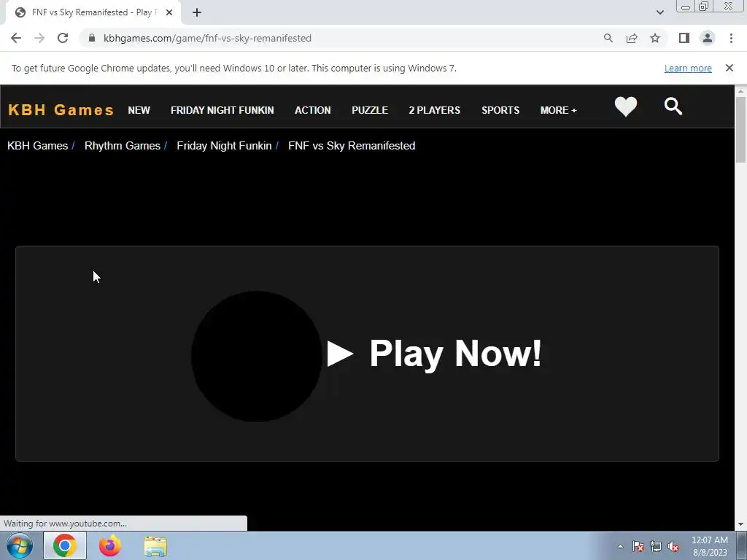This screenshot has width=747, height=560.
Task: Click the browser address bar URL
Action: coord(207,38)
